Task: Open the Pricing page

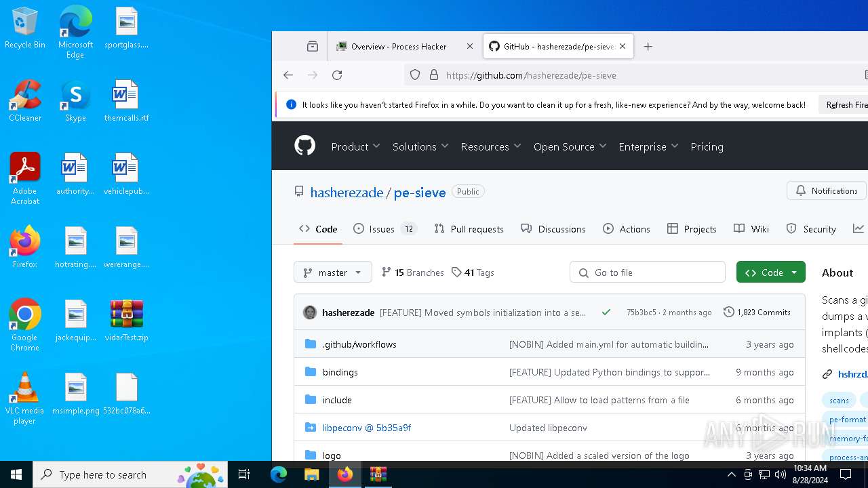Action: click(707, 146)
